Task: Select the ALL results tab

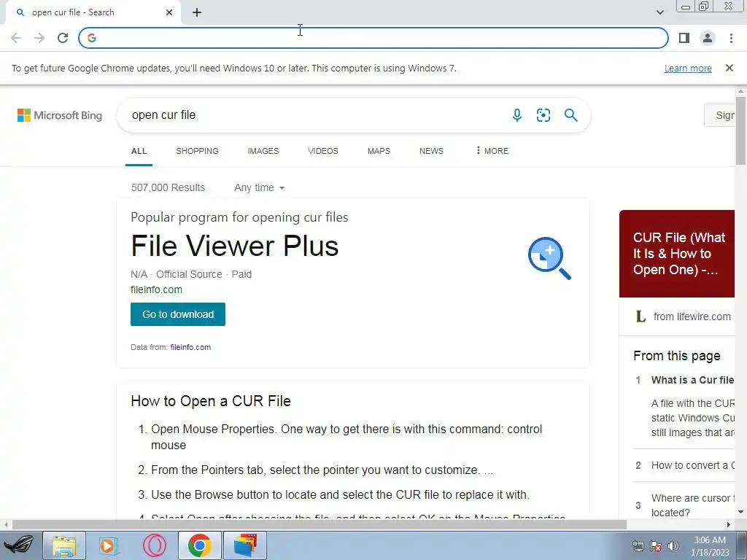Action: [139, 151]
